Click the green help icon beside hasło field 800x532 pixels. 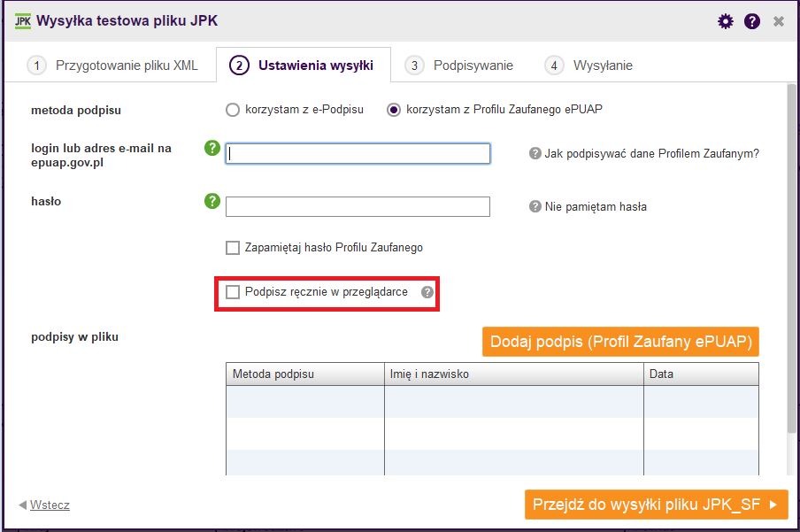coord(212,201)
